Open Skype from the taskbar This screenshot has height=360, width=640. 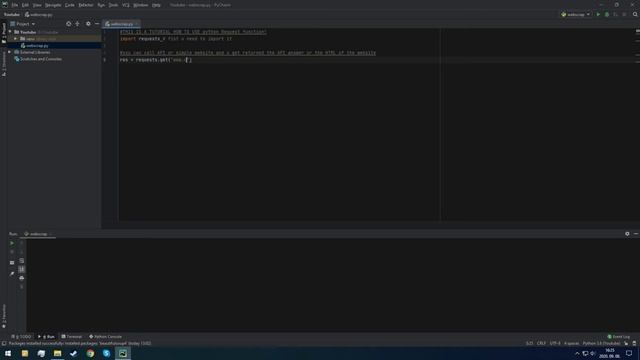coord(107,353)
